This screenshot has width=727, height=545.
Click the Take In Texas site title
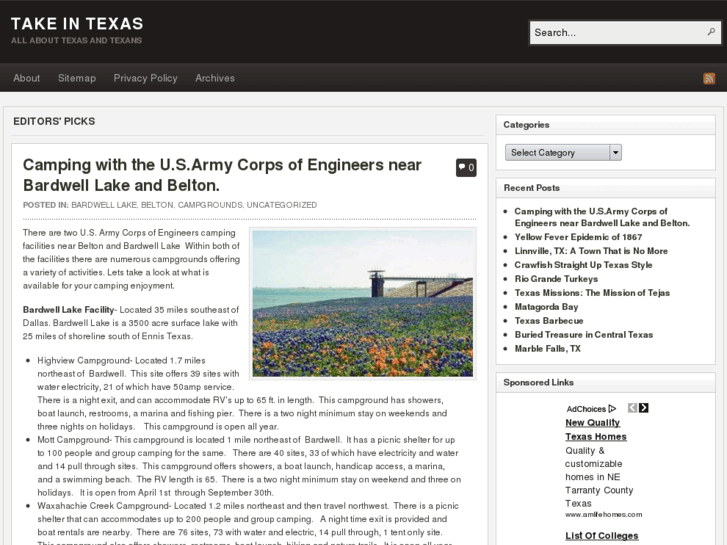[77, 24]
